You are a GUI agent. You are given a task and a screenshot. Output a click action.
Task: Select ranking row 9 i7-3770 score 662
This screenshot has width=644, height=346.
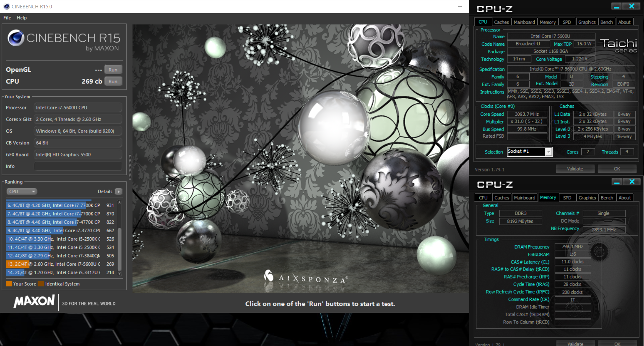tap(61, 231)
